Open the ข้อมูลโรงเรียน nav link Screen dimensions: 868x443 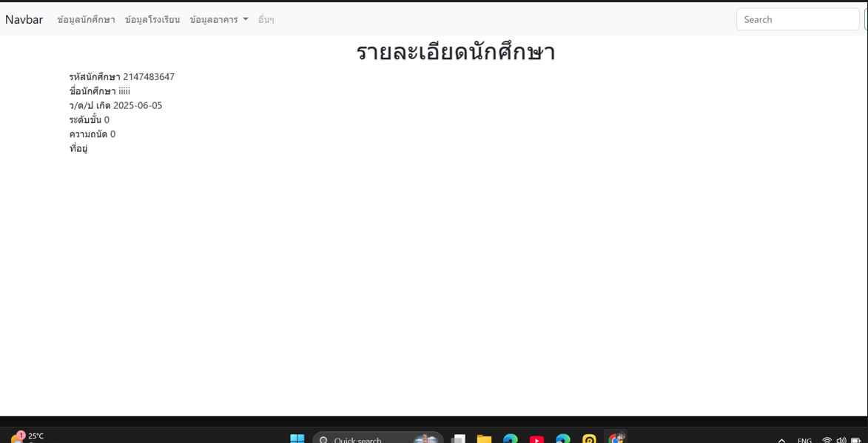[152, 19]
